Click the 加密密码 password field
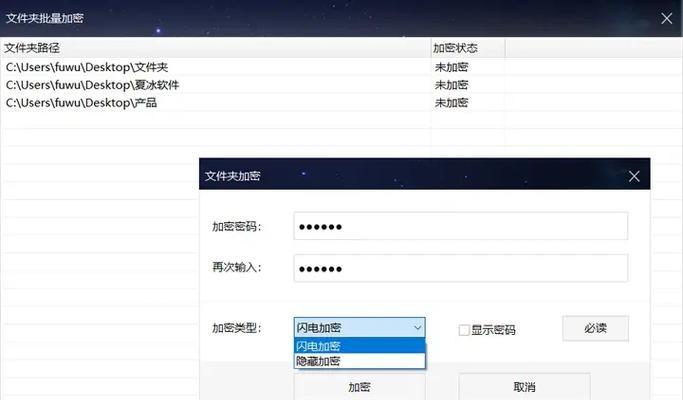 [x=460, y=226]
